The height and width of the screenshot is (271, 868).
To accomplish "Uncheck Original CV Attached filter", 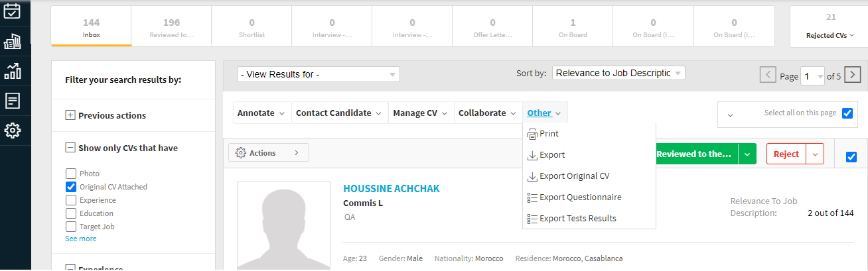I will [71, 187].
